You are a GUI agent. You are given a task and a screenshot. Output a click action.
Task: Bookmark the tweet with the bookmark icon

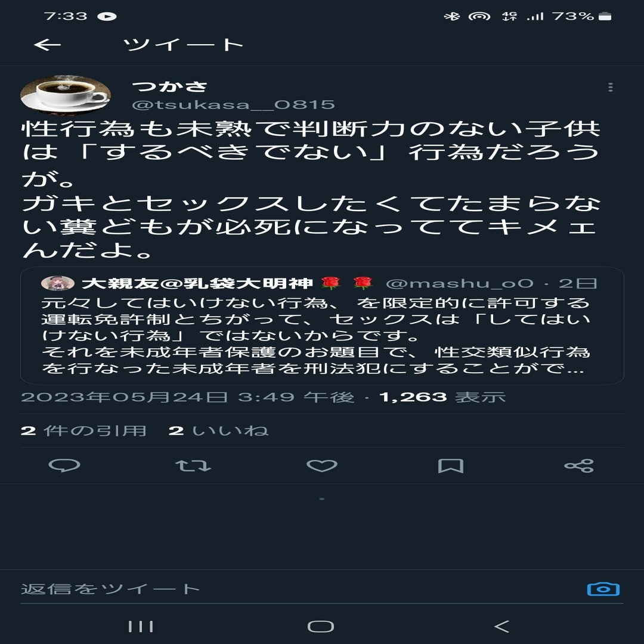(451, 466)
